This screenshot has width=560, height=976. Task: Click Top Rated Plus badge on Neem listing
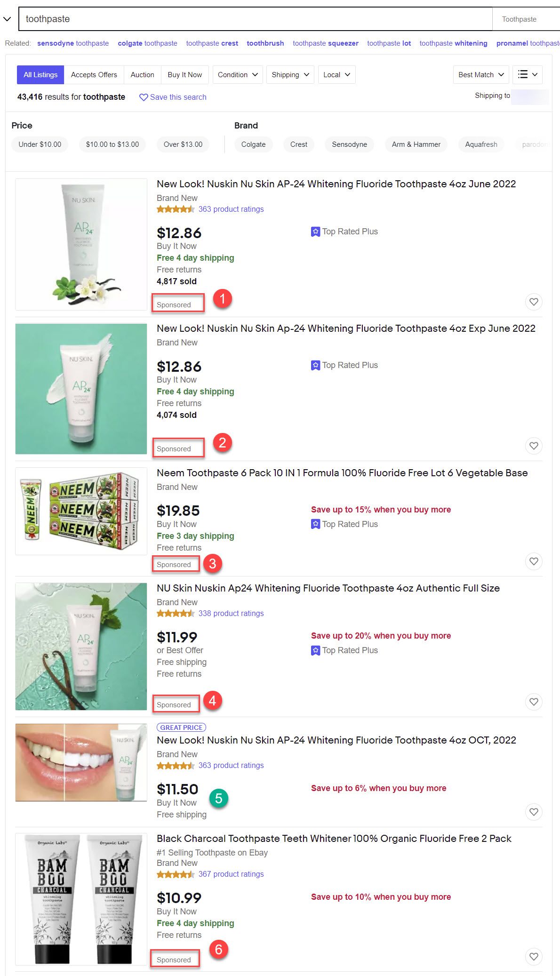pyautogui.click(x=344, y=524)
